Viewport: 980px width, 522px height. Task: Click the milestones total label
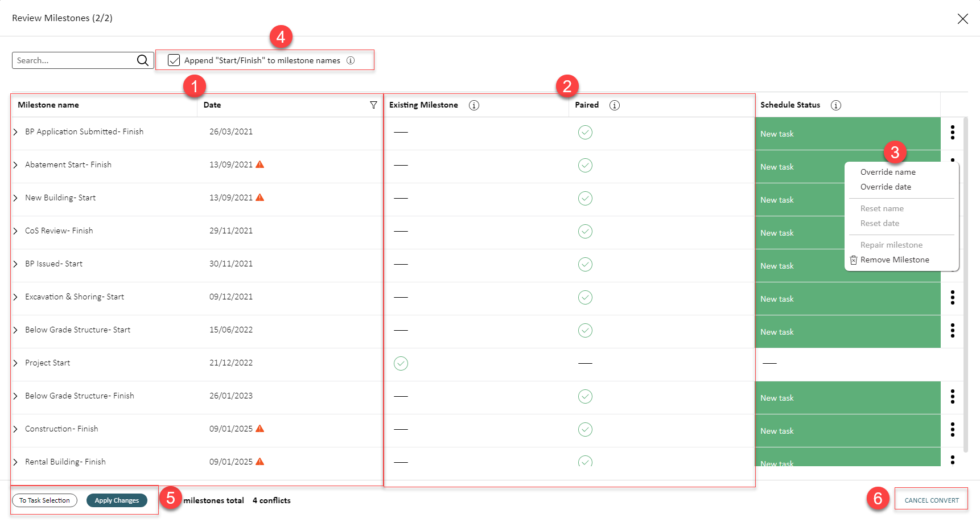point(213,500)
